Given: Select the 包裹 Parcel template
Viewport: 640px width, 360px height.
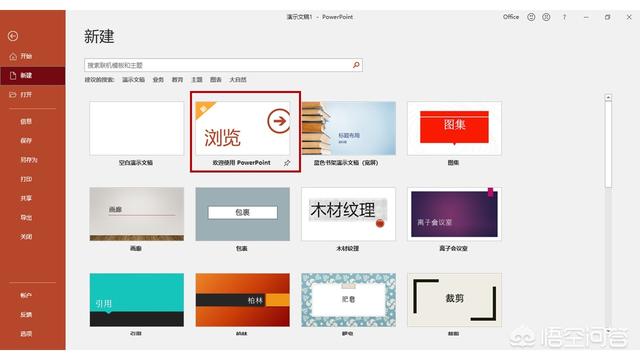Looking at the screenshot, I should click(x=242, y=214).
